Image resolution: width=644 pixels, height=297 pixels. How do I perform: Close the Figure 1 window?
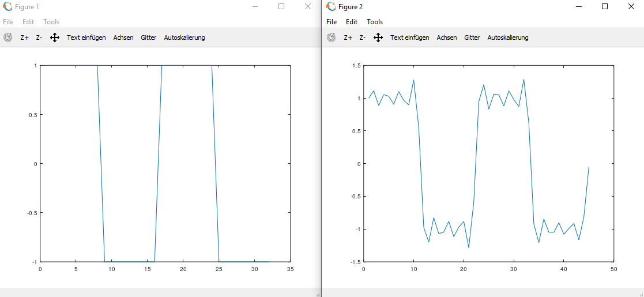tap(308, 6)
